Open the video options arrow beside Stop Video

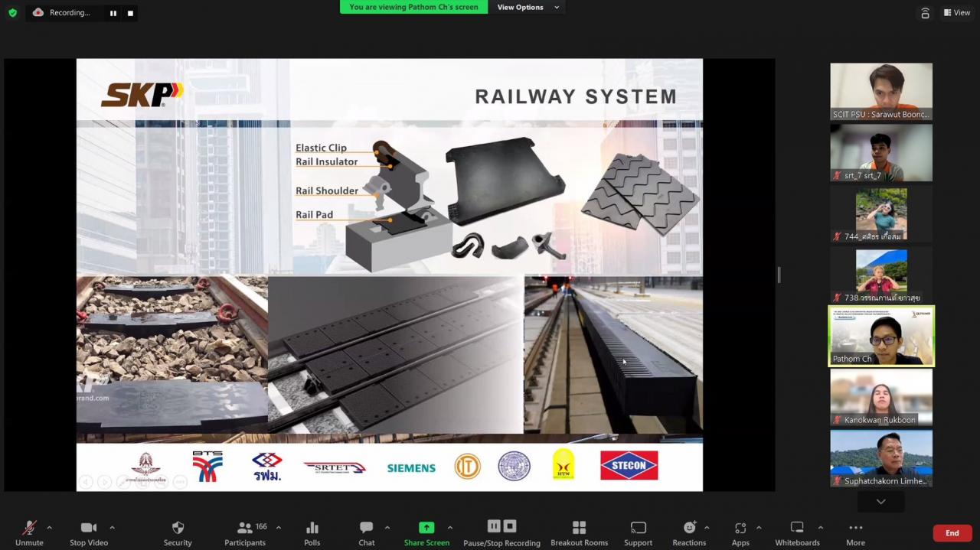click(112, 528)
